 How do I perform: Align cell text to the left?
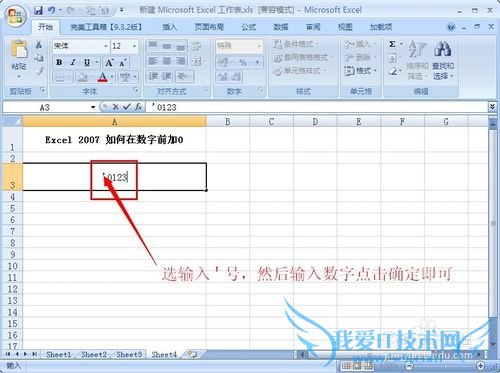tap(153, 61)
